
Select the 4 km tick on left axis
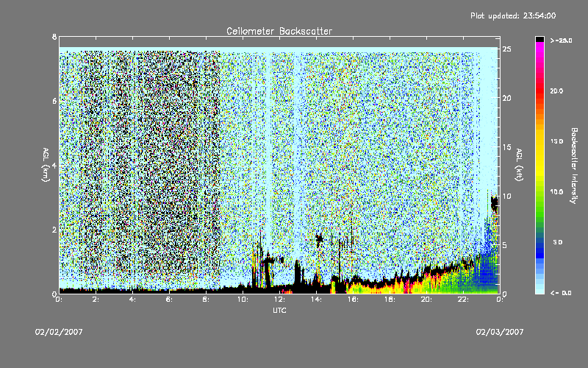pyautogui.click(x=54, y=166)
